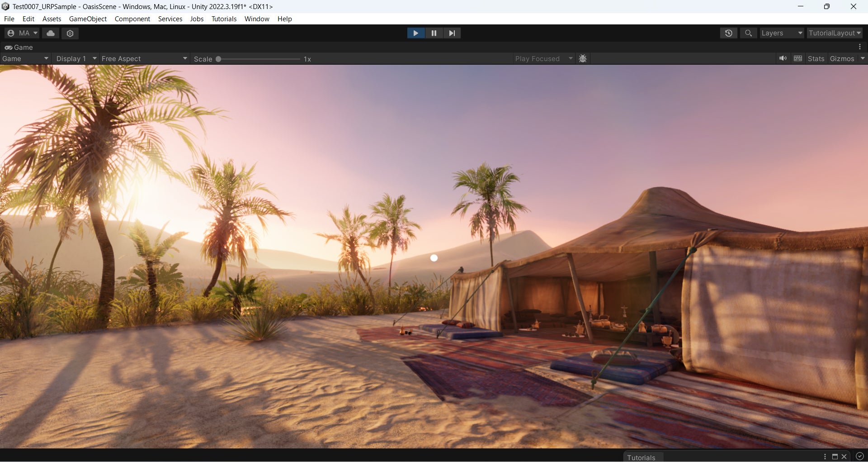Open the Free Aspect resolution dropdown
Image resolution: width=868 pixels, height=462 pixels.
(x=144, y=59)
